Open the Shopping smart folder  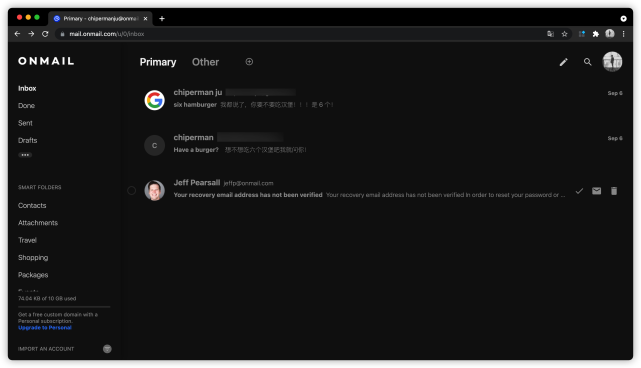pyautogui.click(x=33, y=258)
